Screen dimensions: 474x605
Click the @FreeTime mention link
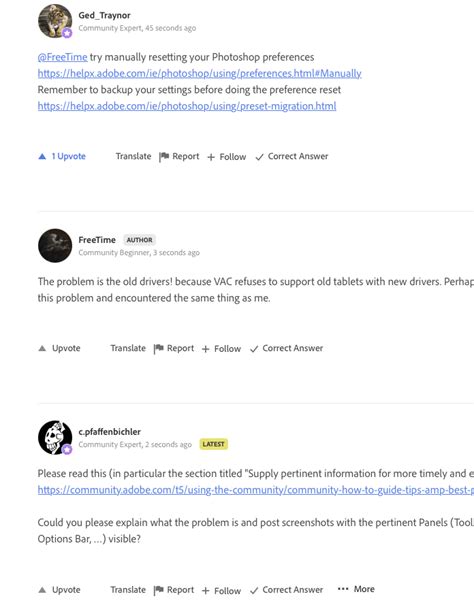pyautogui.click(x=63, y=57)
